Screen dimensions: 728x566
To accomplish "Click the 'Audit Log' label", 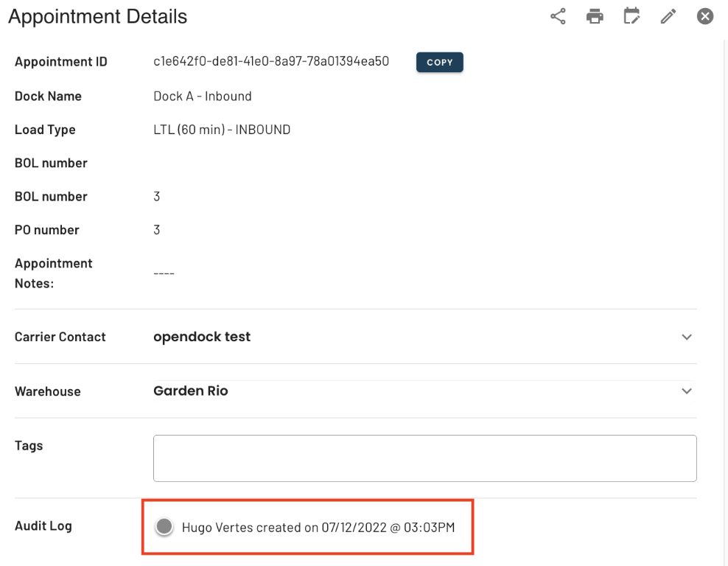I will click(x=43, y=526).
